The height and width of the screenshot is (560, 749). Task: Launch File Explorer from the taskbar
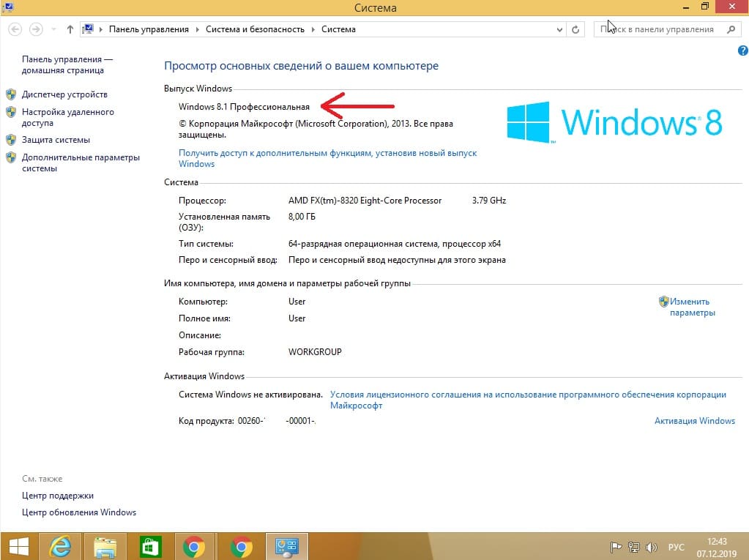(105, 546)
